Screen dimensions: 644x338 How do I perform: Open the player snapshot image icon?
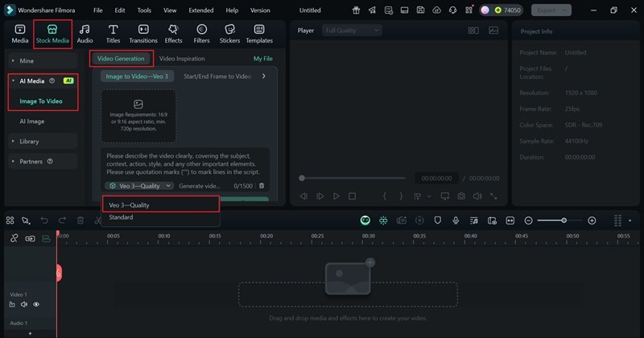(493, 31)
